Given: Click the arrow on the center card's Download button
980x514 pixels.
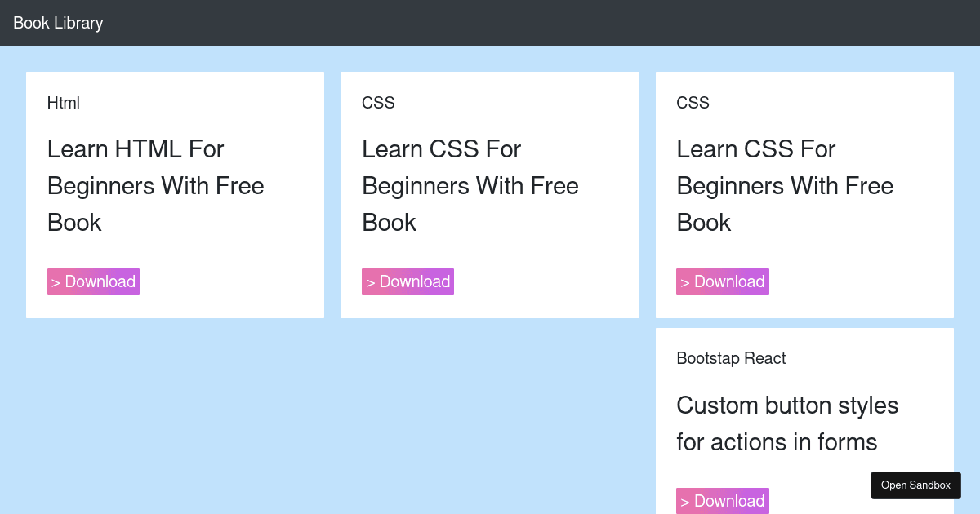Looking at the screenshot, I should pyautogui.click(x=370, y=283).
